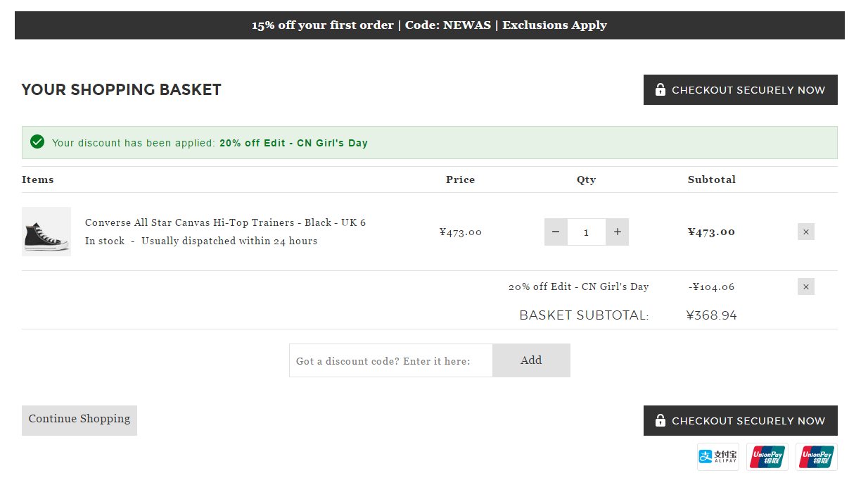Open the Converse All Star Canvas product link
868x504 pixels.
(x=225, y=222)
